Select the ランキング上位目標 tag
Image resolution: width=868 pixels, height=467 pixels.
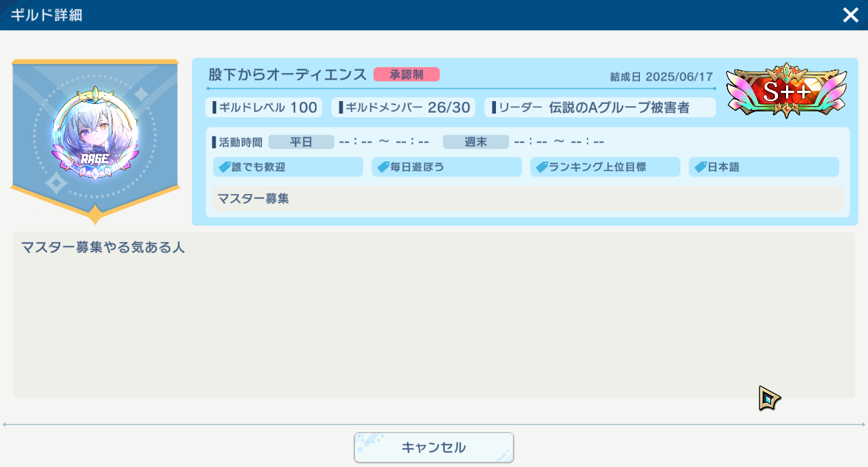pyautogui.click(x=604, y=167)
